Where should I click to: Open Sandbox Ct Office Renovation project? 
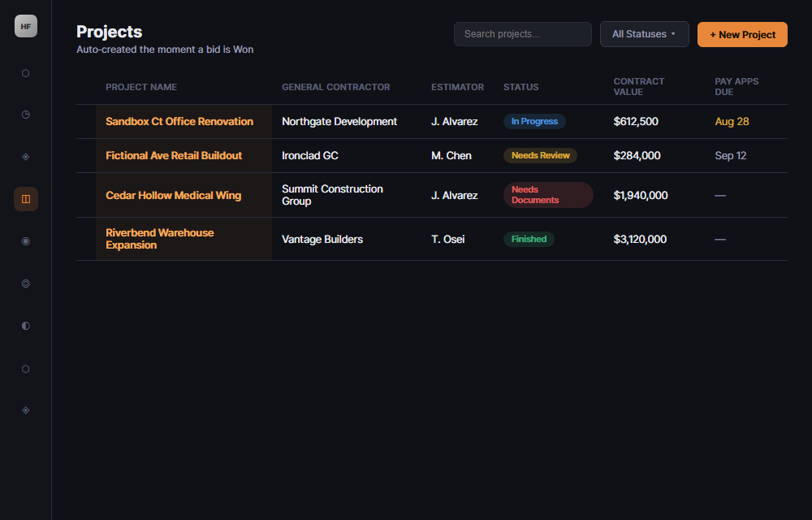179,121
